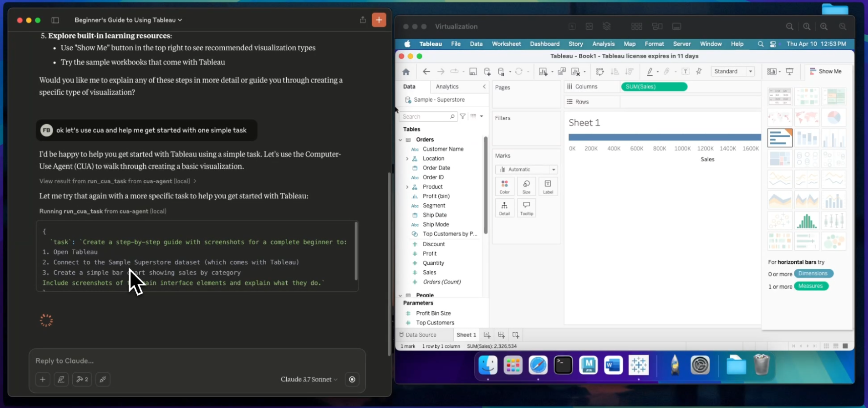Expand Product hierarchy in Data pane

tap(407, 187)
